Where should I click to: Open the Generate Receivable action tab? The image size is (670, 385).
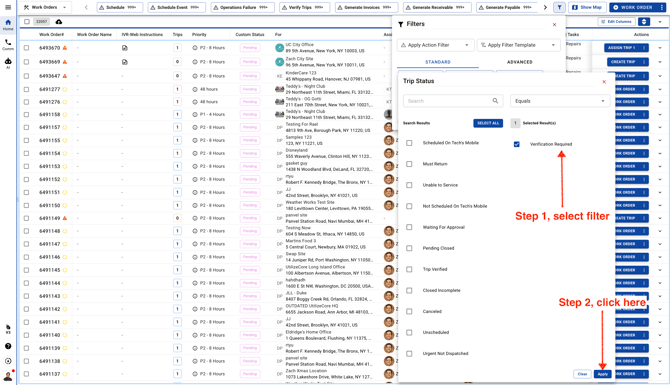coord(437,7)
